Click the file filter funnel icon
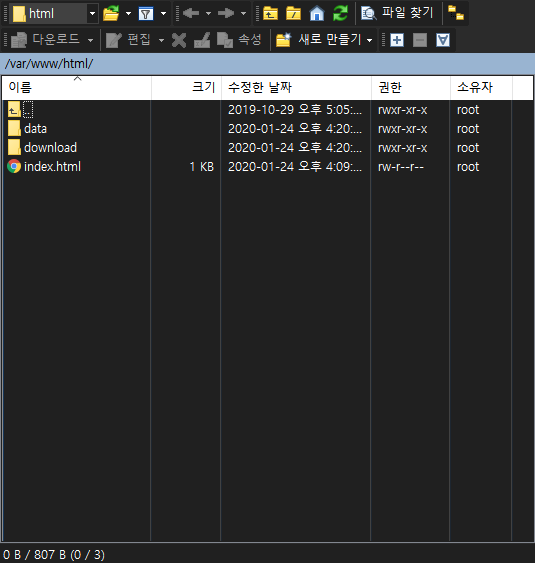 [146, 14]
